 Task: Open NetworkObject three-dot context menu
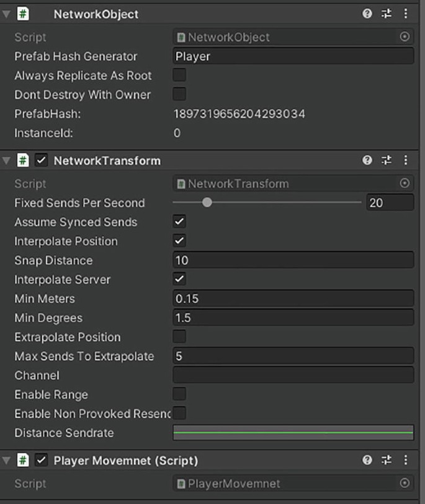(x=406, y=14)
